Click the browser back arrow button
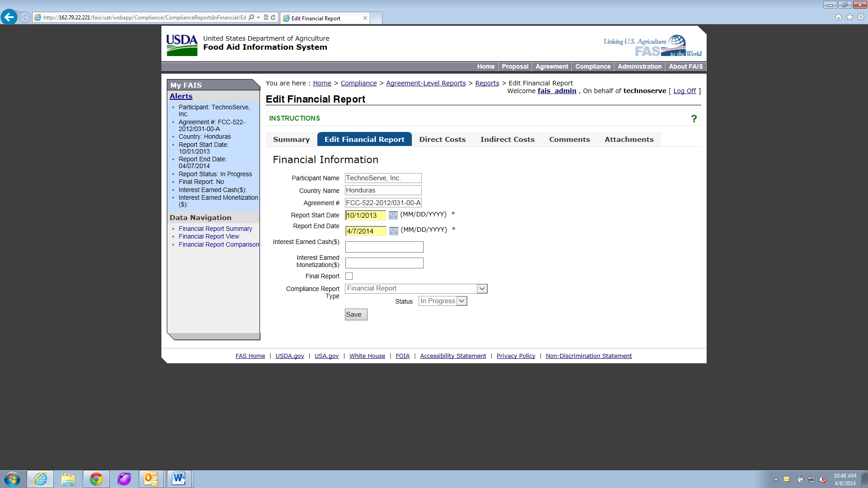 tap(9, 17)
